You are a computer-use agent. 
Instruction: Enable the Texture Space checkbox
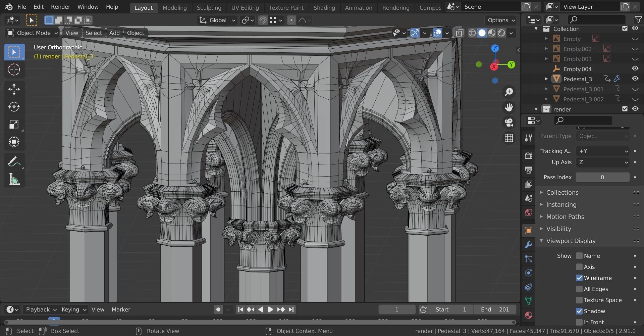(579, 300)
